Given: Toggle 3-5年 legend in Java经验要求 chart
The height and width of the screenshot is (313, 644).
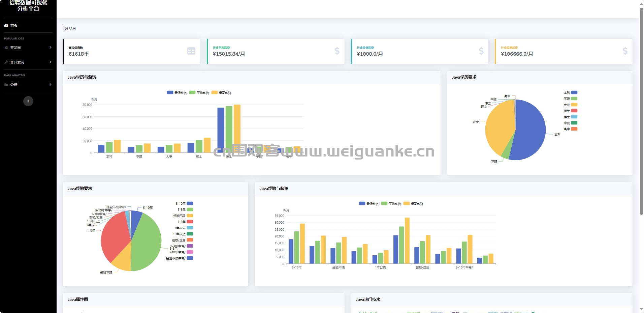Looking at the screenshot, I should pos(185,209).
